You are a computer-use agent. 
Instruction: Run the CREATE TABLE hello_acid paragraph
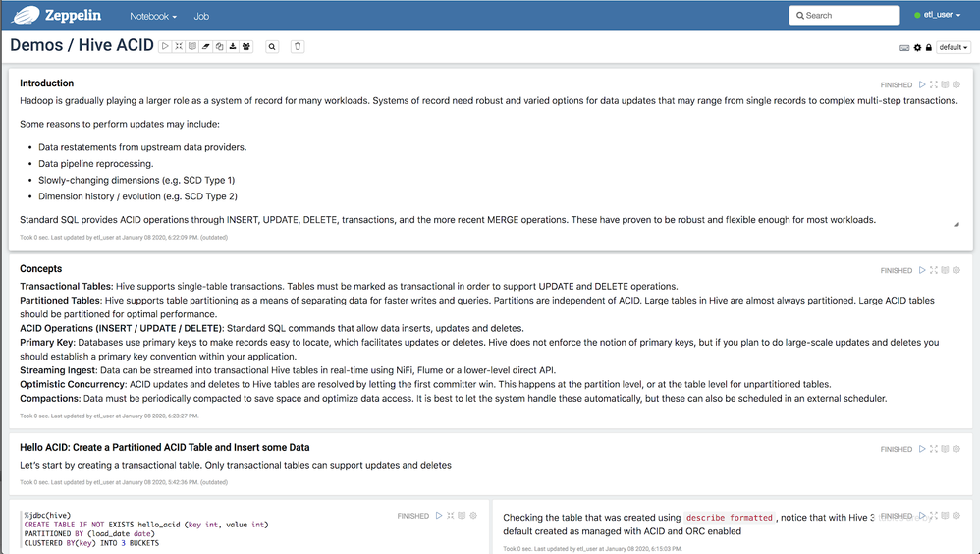(x=439, y=516)
